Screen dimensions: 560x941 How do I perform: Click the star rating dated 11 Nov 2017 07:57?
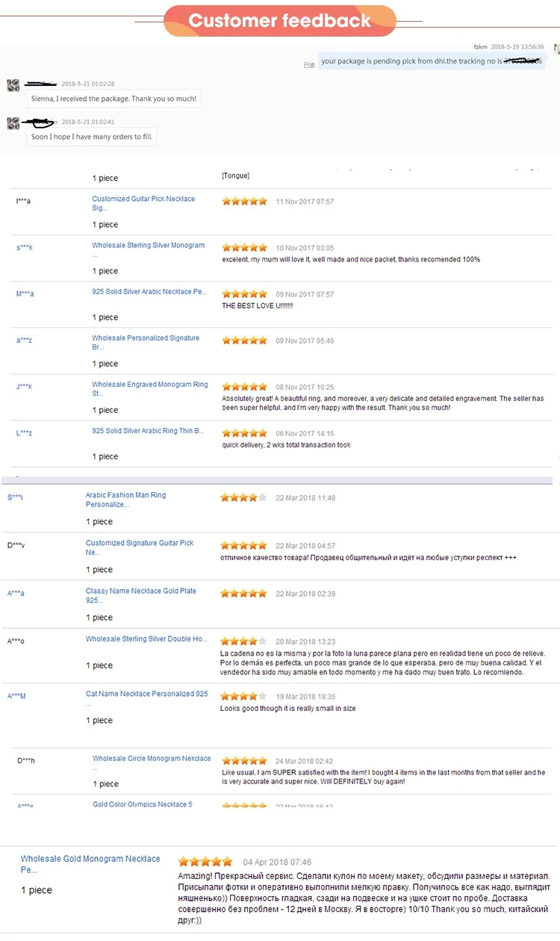pyautogui.click(x=244, y=202)
